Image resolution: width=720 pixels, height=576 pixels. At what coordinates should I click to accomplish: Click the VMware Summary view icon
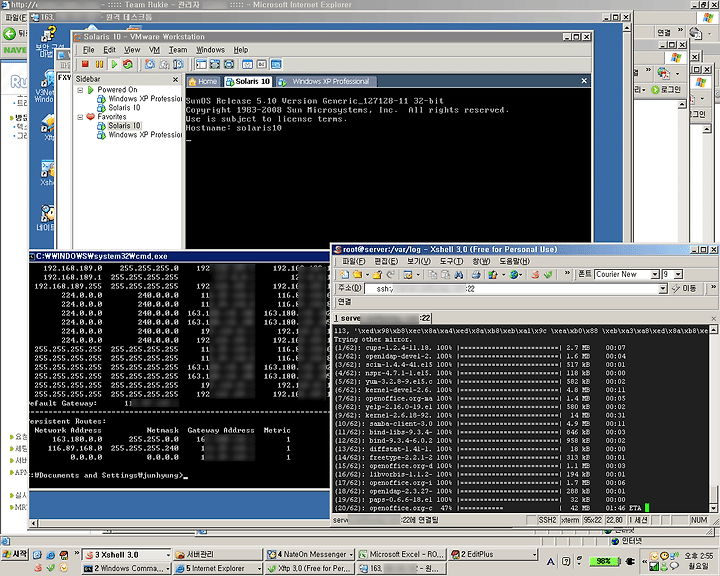pyautogui.click(x=248, y=64)
